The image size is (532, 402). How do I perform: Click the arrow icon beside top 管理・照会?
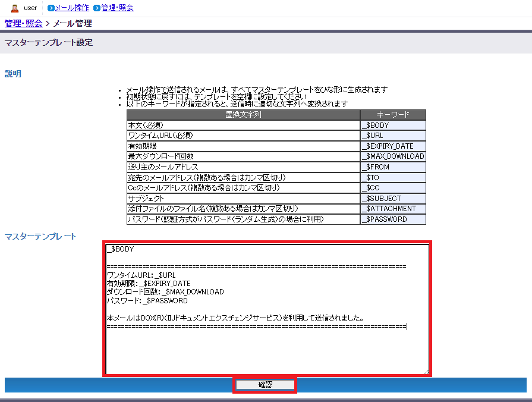coord(97,8)
